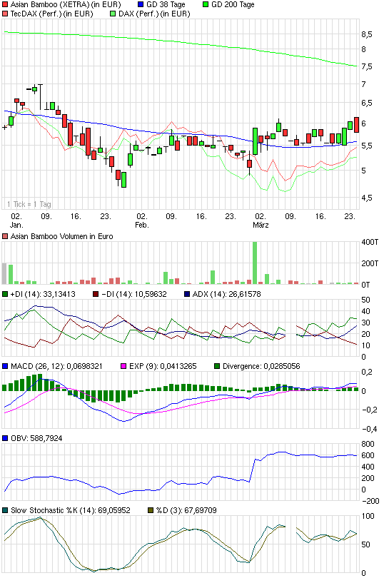Image resolution: width=389 pixels, height=588 pixels.
Task: Click the 'Slow Stochastic %K (14): 69,05952' value
Action: pos(71,510)
